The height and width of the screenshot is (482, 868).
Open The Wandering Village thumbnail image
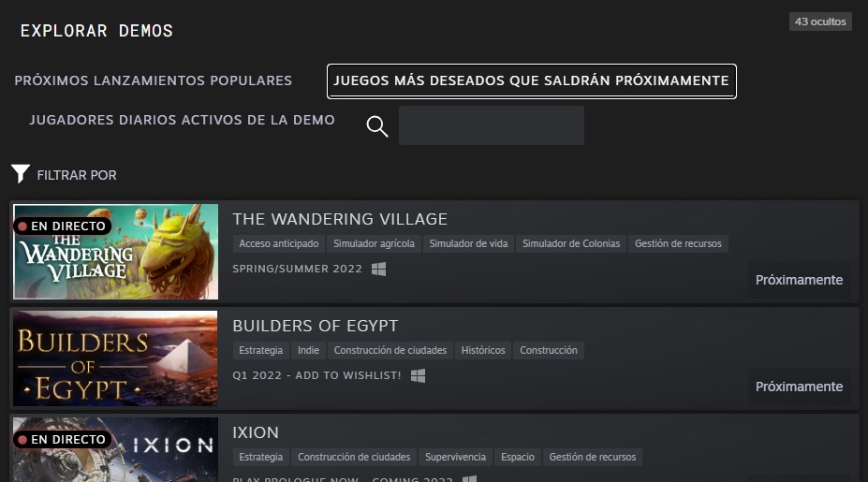[115, 252]
